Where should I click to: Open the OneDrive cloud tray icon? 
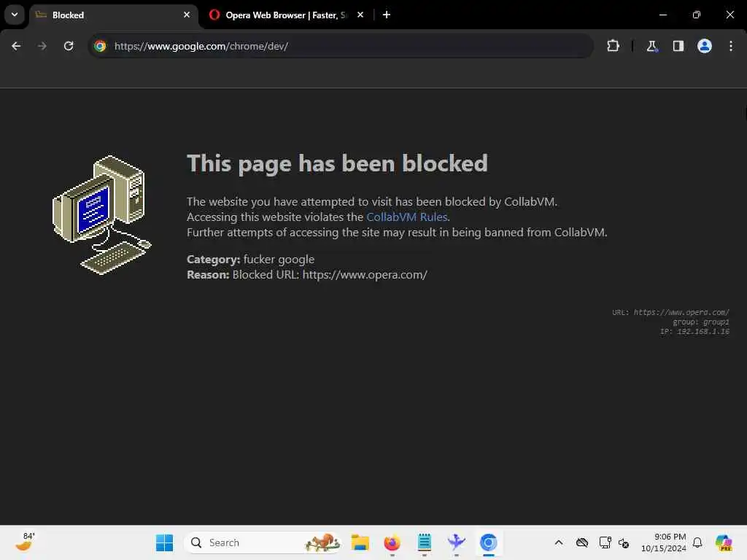581,542
